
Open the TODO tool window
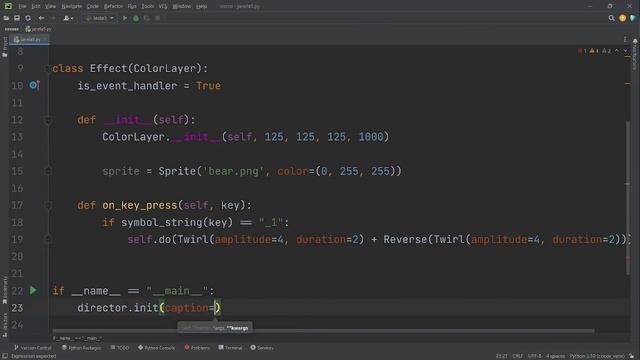coord(120,348)
